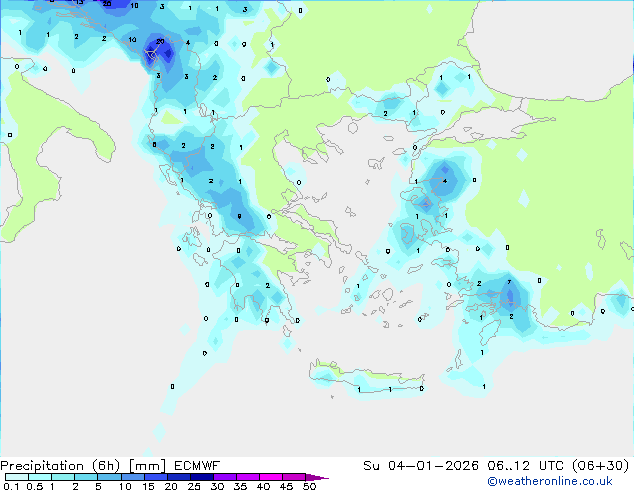Viewport: 634px width, 490px height.
Task: Click the 50 mm magenta legend swatch
Action: [x=314, y=477]
